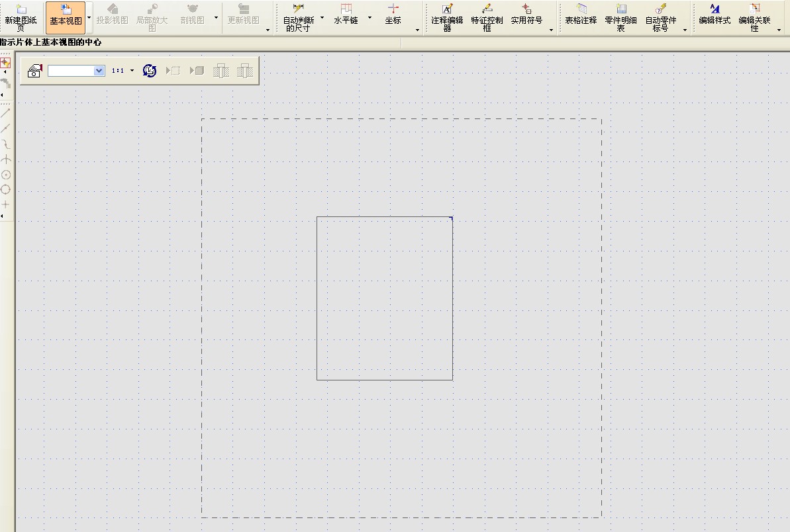Expand the 1:1 scale dropdown arrow
Image resolution: width=790 pixels, height=532 pixels.
132,70
